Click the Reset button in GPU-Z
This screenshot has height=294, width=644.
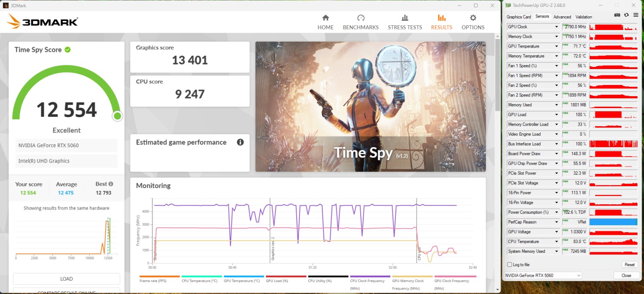point(629,264)
